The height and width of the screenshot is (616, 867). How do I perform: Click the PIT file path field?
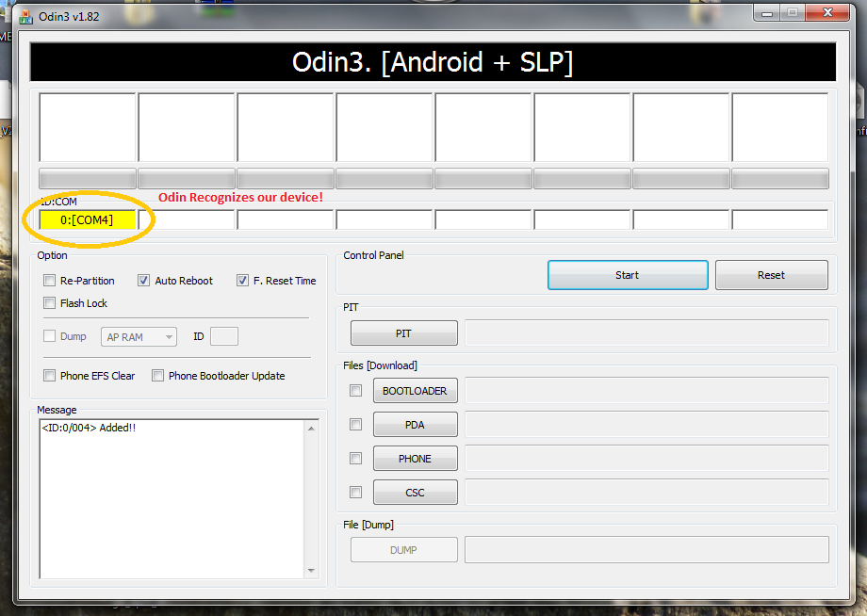click(x=646, y=333)
